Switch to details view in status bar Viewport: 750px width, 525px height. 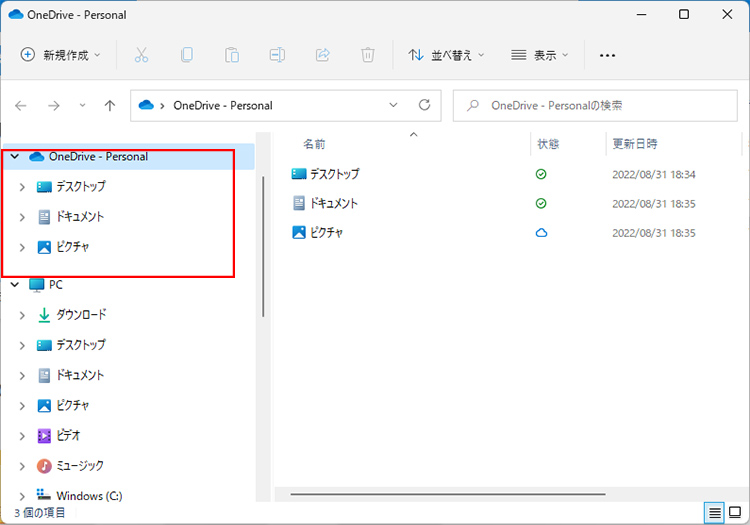[x=715, y=513]
